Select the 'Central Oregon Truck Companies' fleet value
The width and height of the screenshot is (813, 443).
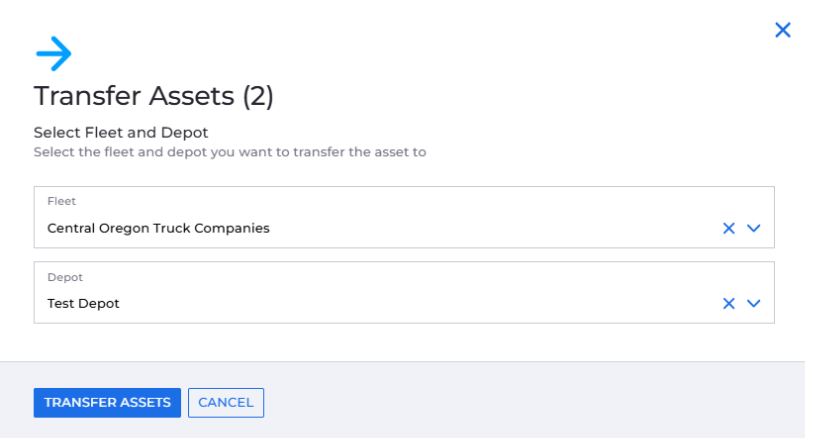pos(158,228)
